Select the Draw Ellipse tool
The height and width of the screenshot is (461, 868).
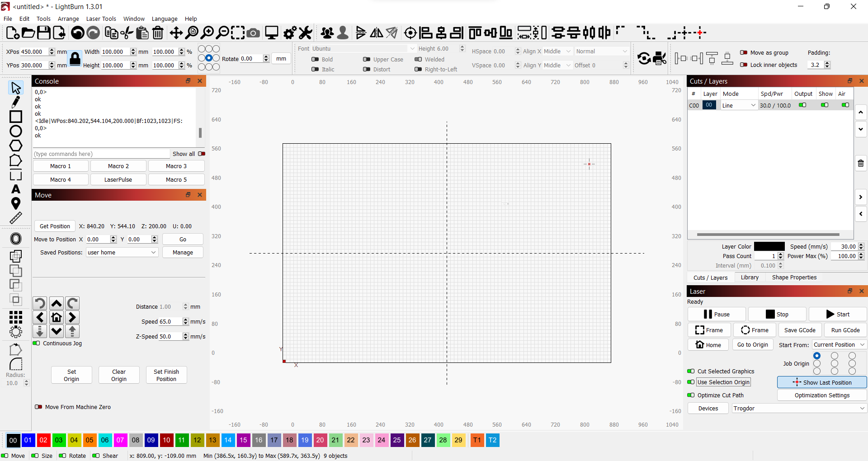16,131
